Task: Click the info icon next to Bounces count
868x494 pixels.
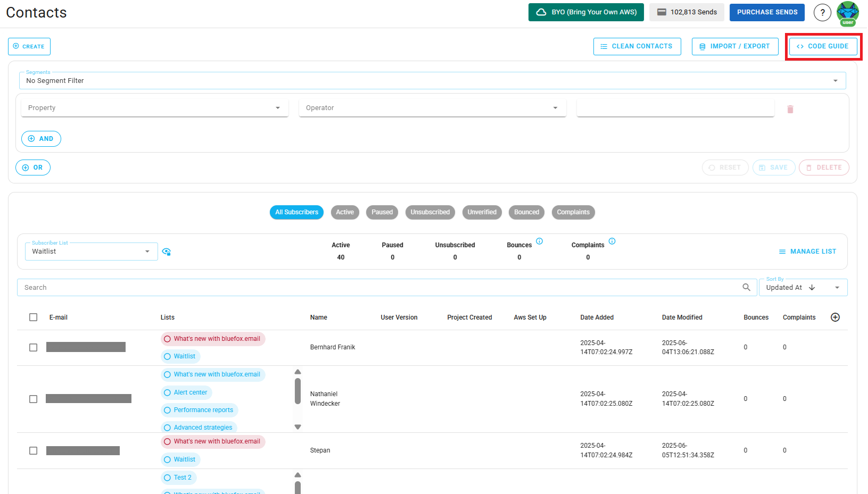Action: 539,241
